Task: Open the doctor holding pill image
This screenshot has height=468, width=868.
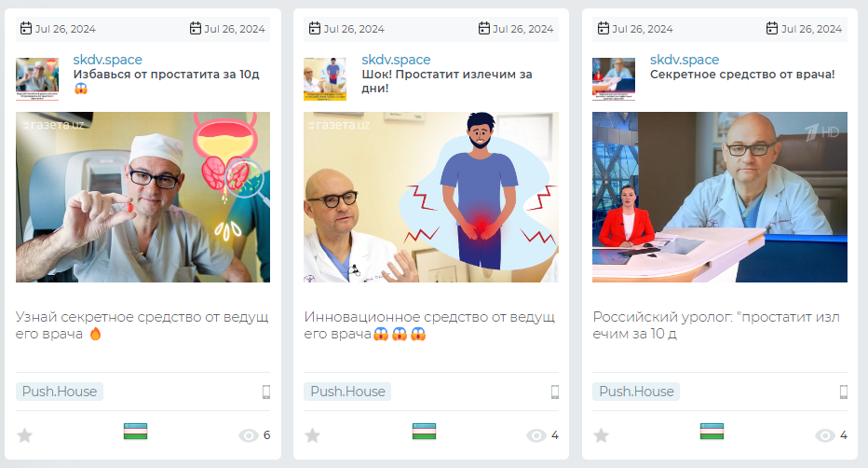Action: click(142, 197)
